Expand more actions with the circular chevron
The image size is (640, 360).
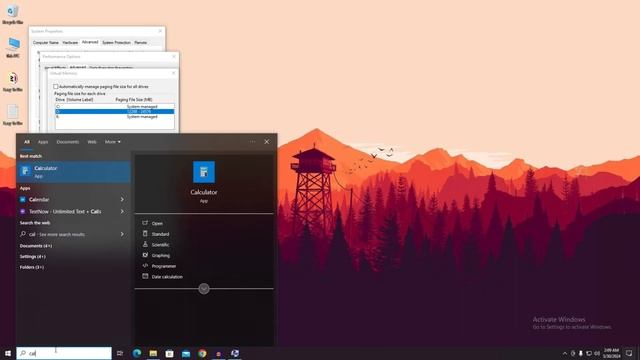tap(204, 289)
